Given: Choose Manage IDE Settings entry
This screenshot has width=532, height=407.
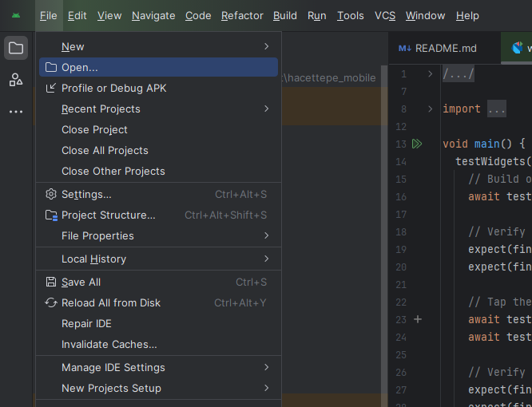Looking at the screenshot, I should click(158, 367).
